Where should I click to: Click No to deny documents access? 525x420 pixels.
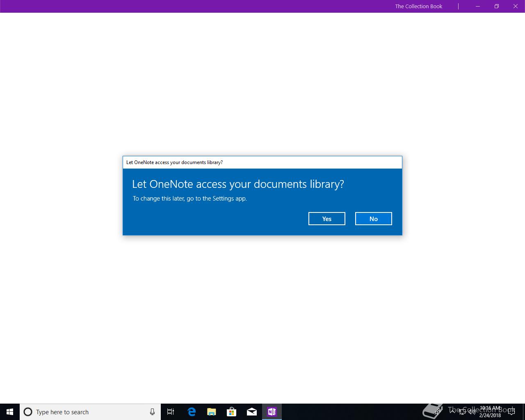[373, 219]
